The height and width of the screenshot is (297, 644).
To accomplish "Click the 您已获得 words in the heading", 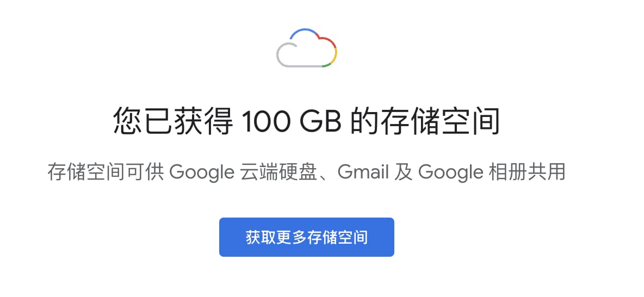I will coord(172,121).
